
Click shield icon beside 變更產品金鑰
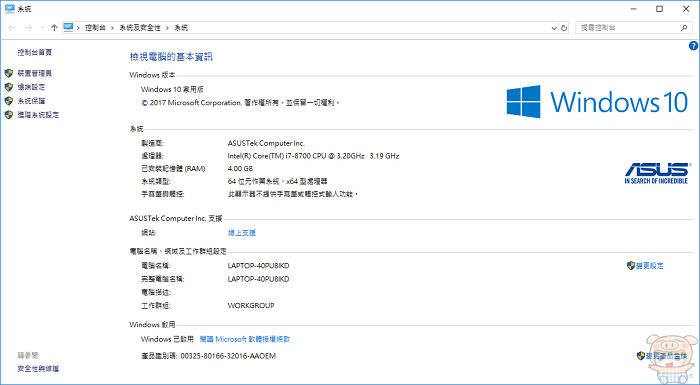[x=641, y=356]
